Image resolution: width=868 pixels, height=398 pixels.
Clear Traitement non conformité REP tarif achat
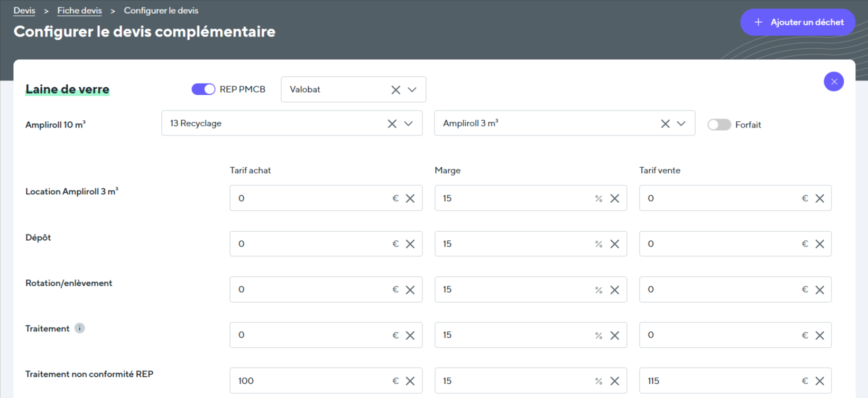pos(410,381)
